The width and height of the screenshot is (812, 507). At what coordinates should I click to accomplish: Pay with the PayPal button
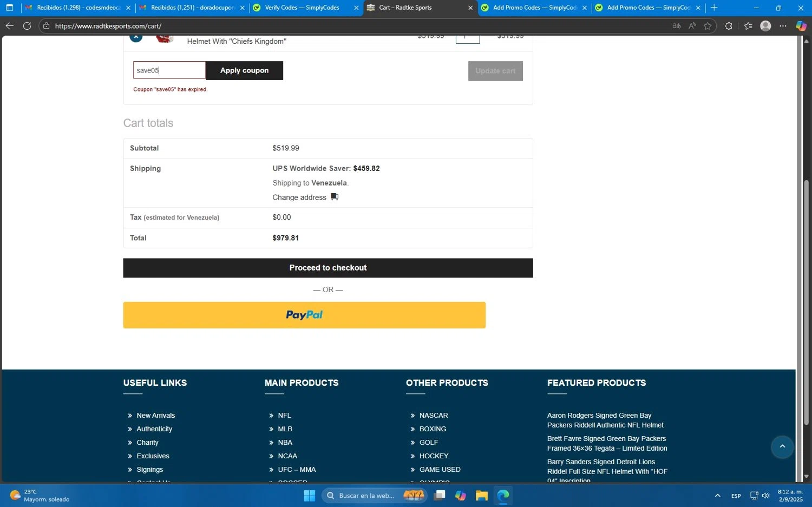pyautogui.click(x=304, y=315)
